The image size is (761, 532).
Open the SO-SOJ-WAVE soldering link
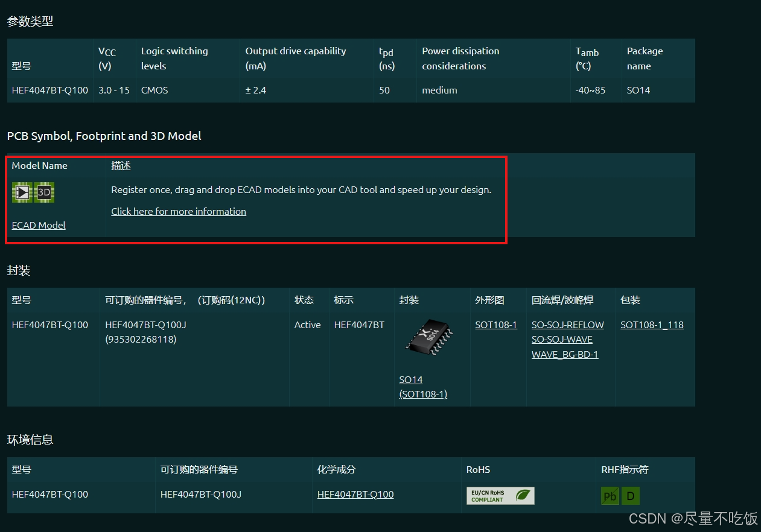(562, 339)
